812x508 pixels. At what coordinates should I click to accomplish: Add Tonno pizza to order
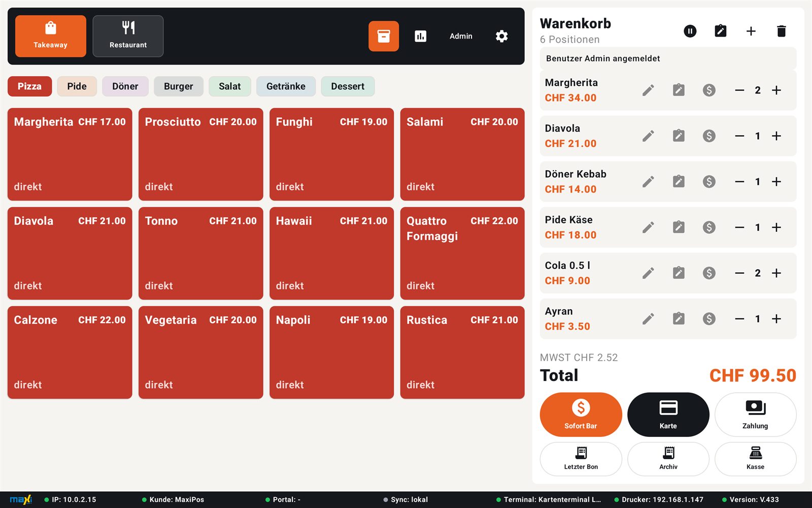[x=200, y=253]
